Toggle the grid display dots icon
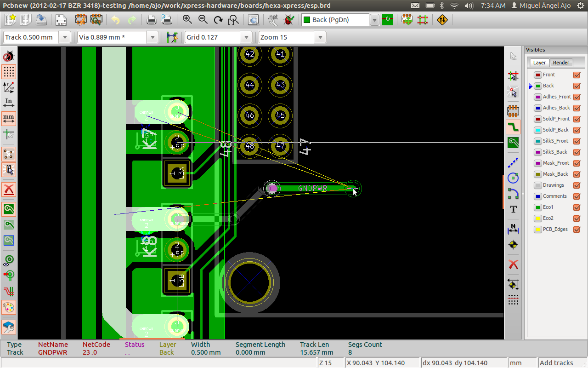Viewport: 588px width, 368px height. pyautogui.click(x=8, y=72)
